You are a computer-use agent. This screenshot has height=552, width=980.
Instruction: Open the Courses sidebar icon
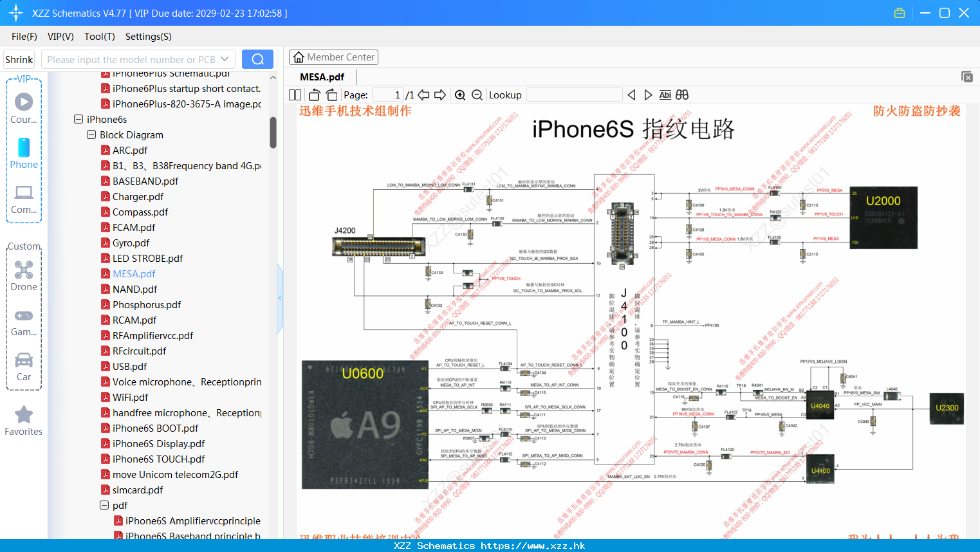(24, 108)
